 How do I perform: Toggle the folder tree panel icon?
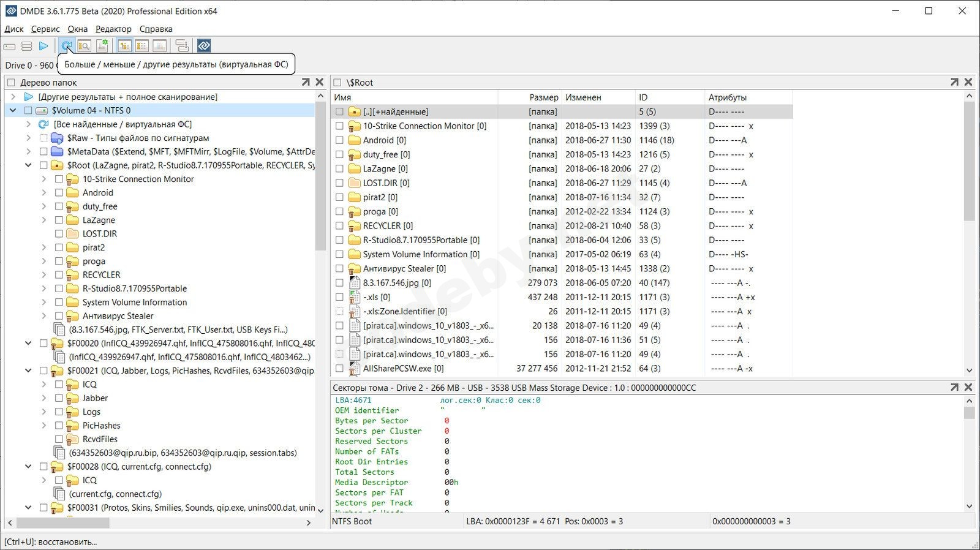pos(124,46)
